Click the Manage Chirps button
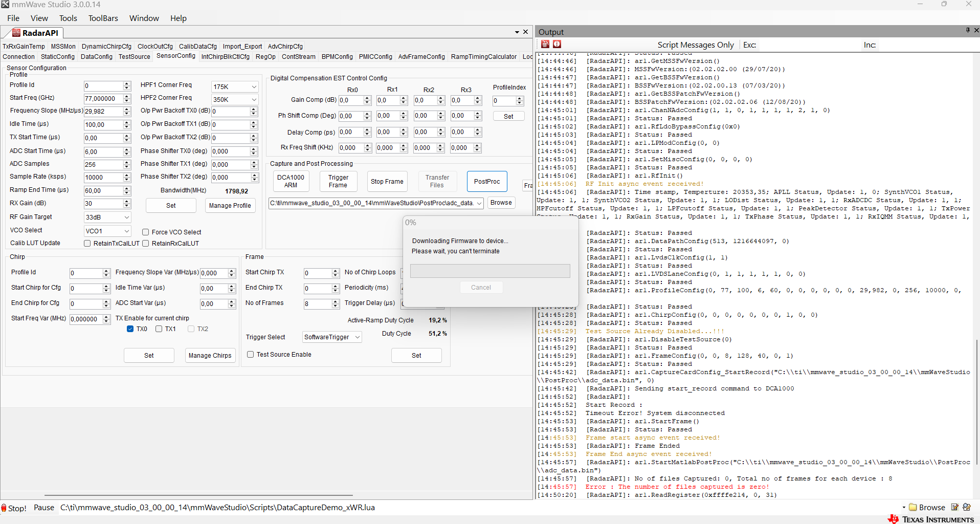 coord(210,356)
